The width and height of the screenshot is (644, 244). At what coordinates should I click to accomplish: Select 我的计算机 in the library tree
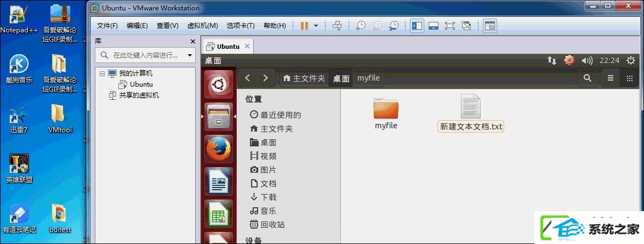point(135,73)
